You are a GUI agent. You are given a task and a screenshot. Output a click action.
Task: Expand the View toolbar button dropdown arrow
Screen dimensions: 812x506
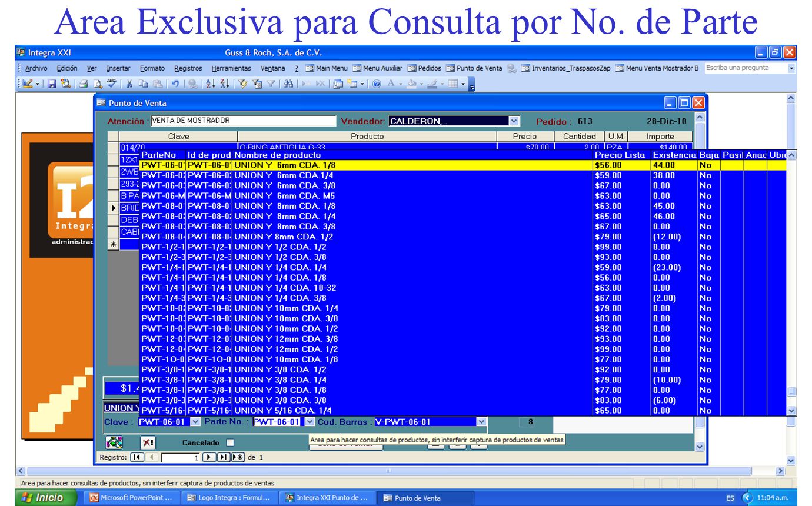(x=38, y=85)
